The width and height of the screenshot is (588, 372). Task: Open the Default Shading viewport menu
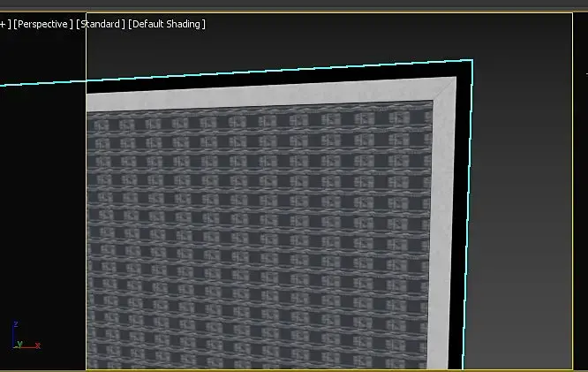(167, 25)
